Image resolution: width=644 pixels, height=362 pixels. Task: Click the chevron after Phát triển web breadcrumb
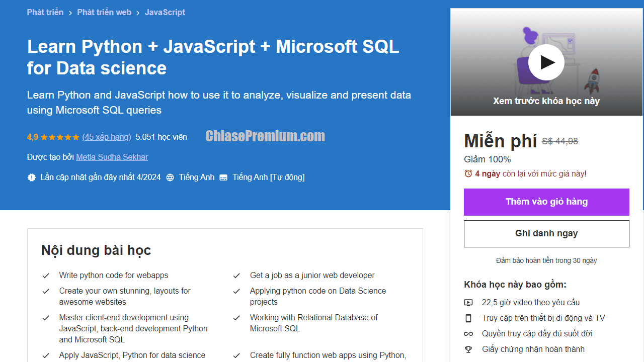point(138,13)
